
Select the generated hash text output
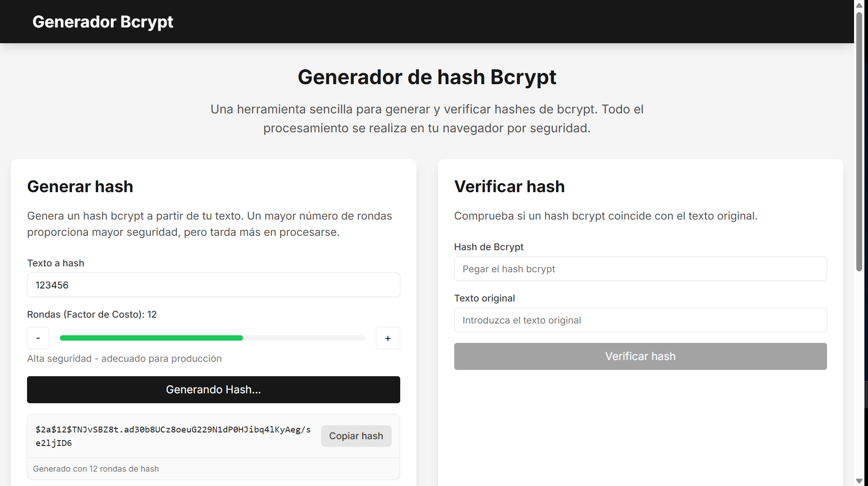tap(172, 436)
